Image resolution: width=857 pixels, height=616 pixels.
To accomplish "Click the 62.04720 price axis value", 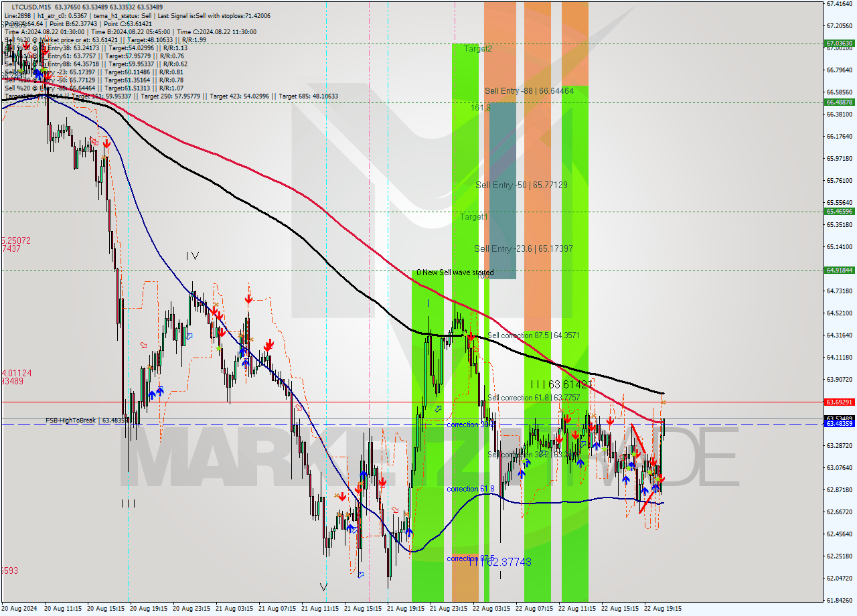I will (839, 578).
